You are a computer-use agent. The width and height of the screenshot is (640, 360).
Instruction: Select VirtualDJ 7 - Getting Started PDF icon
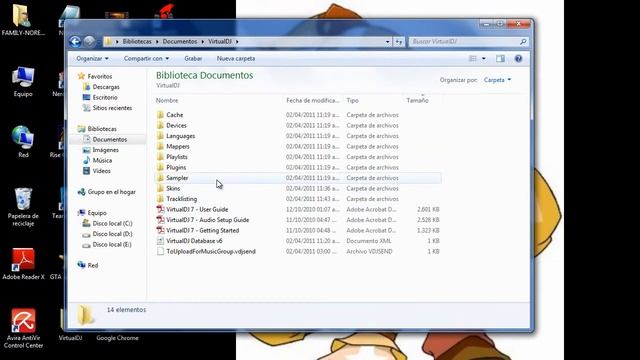(x=160, y=231)
